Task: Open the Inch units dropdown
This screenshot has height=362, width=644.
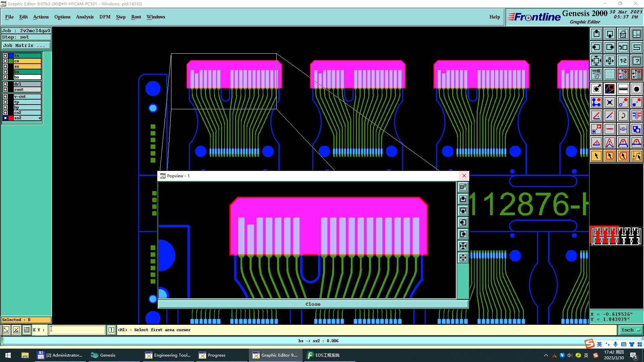Action: (631, 330)
